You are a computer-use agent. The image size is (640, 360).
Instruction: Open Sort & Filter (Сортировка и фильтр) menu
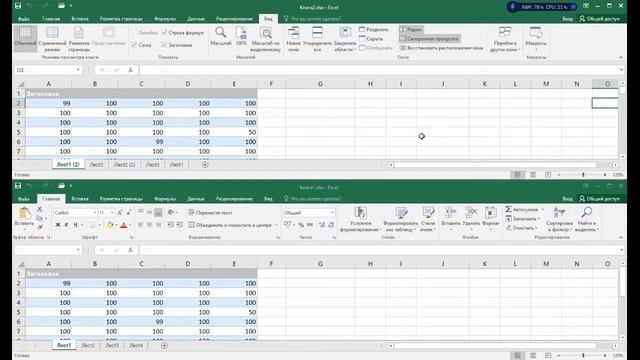(x=559, y=220)
